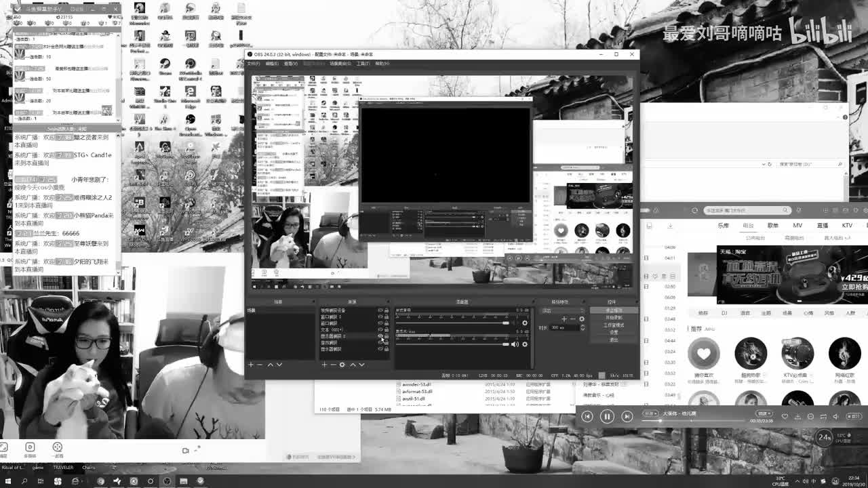The image size is (868, 488).
Task: Toggle visibility of 视频捕获设备 source
Action: [380, 310]
